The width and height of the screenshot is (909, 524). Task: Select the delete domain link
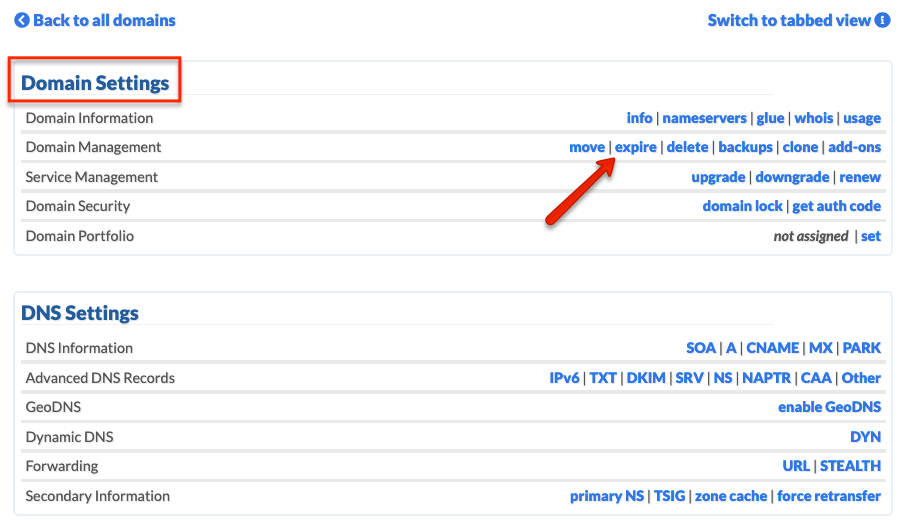(687, 147)
